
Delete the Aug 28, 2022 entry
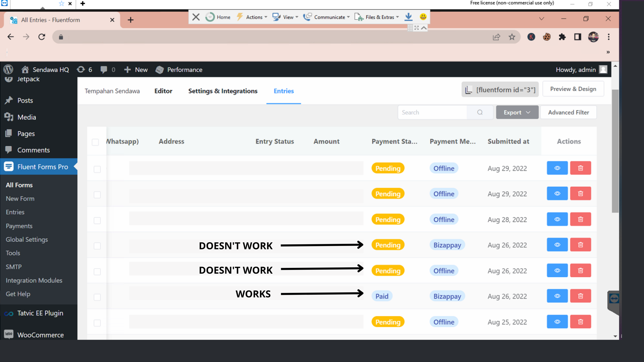coord(581,219)
